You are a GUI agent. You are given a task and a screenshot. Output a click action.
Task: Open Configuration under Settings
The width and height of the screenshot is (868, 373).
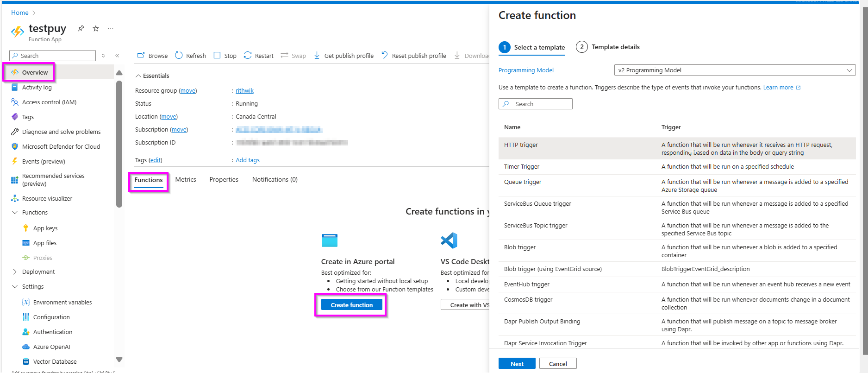click(x=51, y=317)
